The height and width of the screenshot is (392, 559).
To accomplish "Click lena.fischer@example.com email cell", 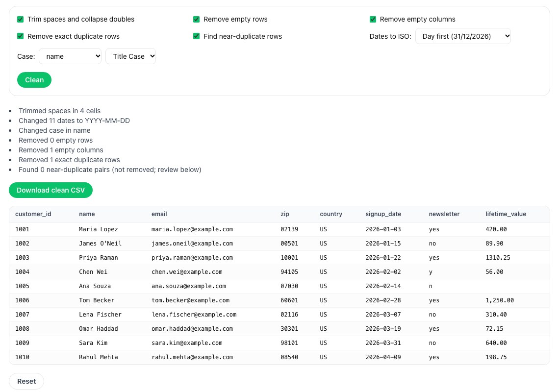I will 194,315.
